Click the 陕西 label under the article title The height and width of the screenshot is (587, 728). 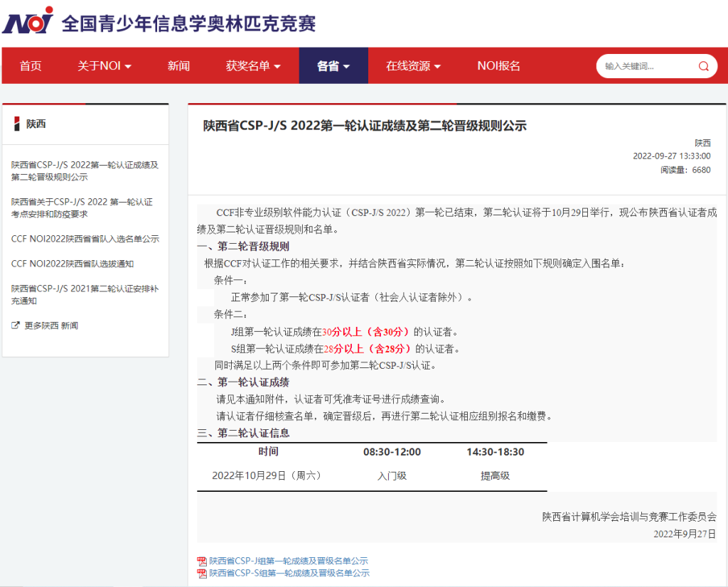point(702,143)
